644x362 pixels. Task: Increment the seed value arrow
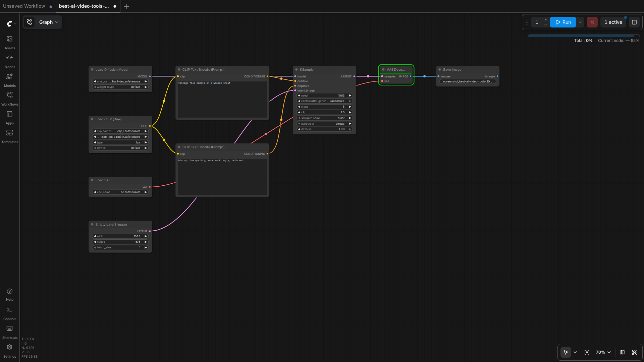pos(350,96)
